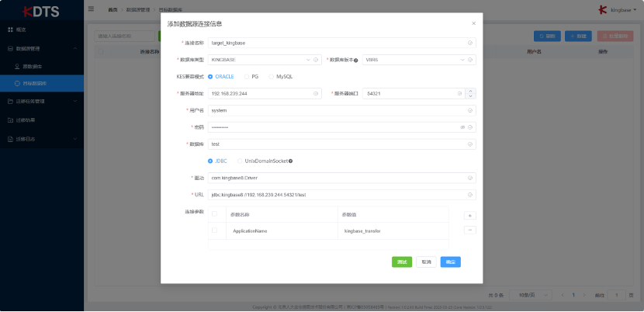Expand the 迁移任务管理 sidebar section chevron
The width and height of the screenshot is (644, 312).
[x=75, y=101]
